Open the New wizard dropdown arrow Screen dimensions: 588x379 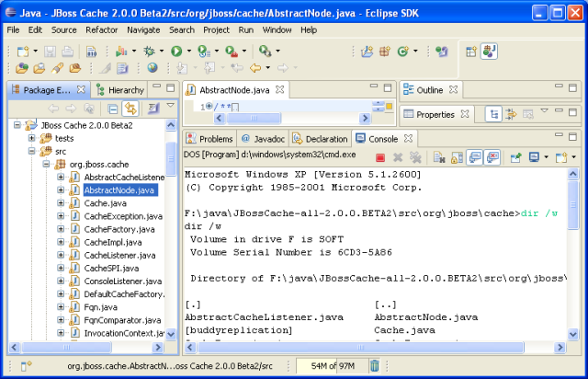click(x=35, y=51)
